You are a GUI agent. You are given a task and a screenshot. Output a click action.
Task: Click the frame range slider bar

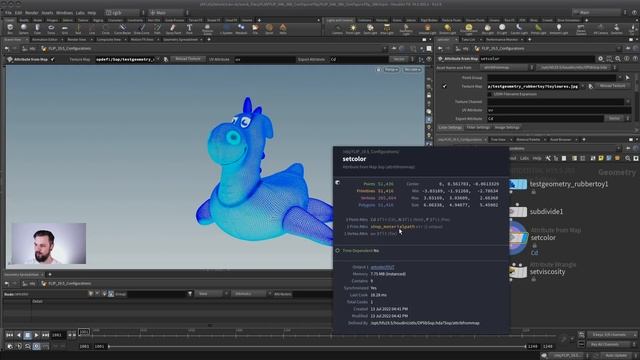point(317,346)
